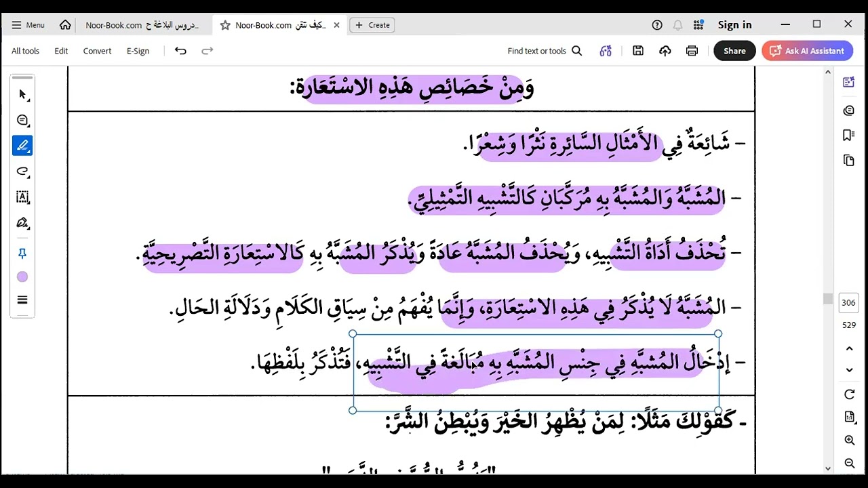Open the purple highlight color swatch
The height and width of the screenshot is (488, 868).
click(22, 277)
